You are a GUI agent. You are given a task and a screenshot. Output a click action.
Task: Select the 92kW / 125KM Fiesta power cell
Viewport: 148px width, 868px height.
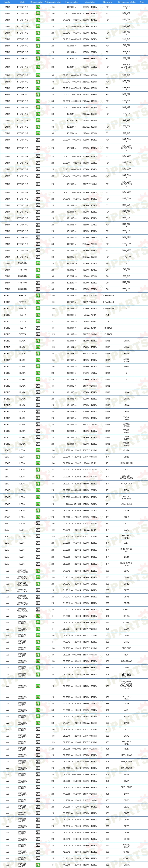90,302
